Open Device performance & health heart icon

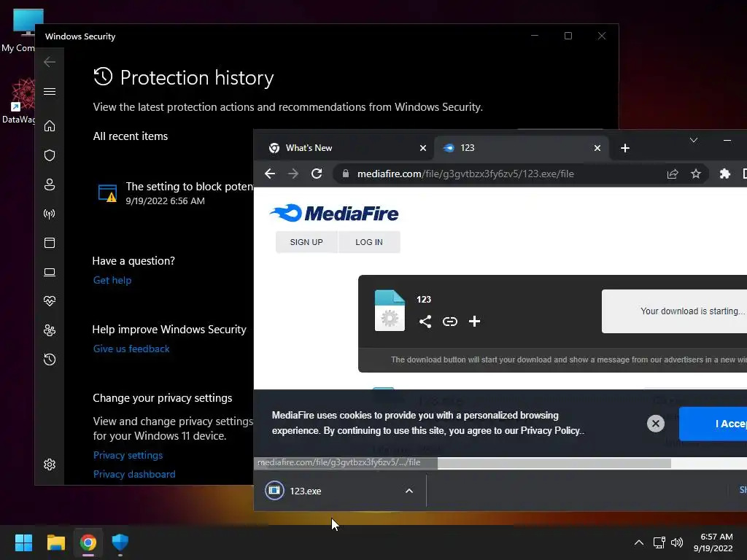50,301
